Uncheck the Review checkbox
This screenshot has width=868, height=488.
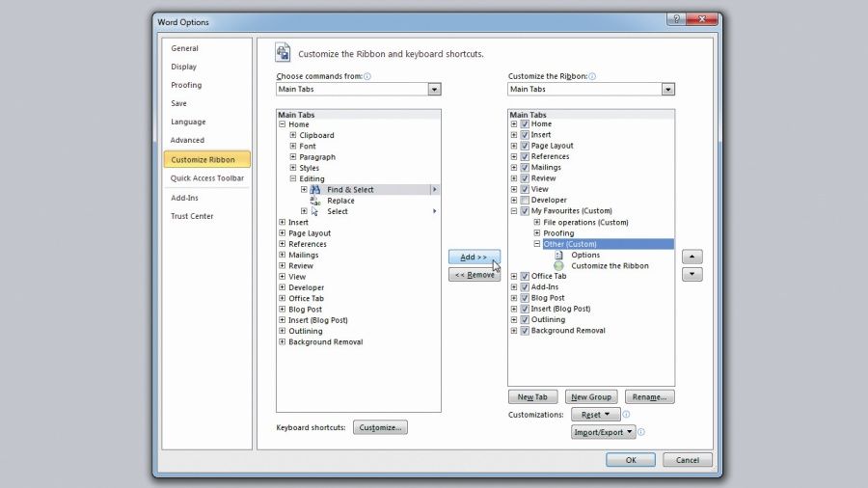tap(525, 178)
